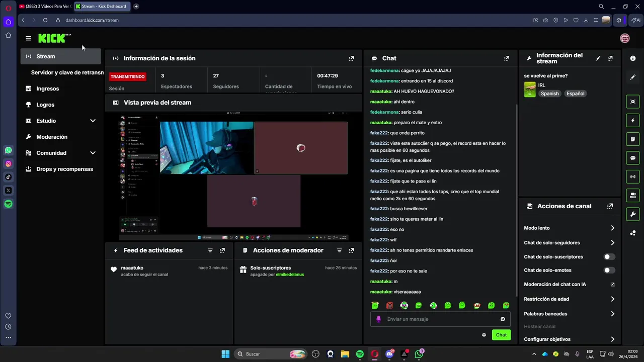Open WhatsApp in Opera sidebar
Viewport: 644px width, 362px height.
(9, 150)
